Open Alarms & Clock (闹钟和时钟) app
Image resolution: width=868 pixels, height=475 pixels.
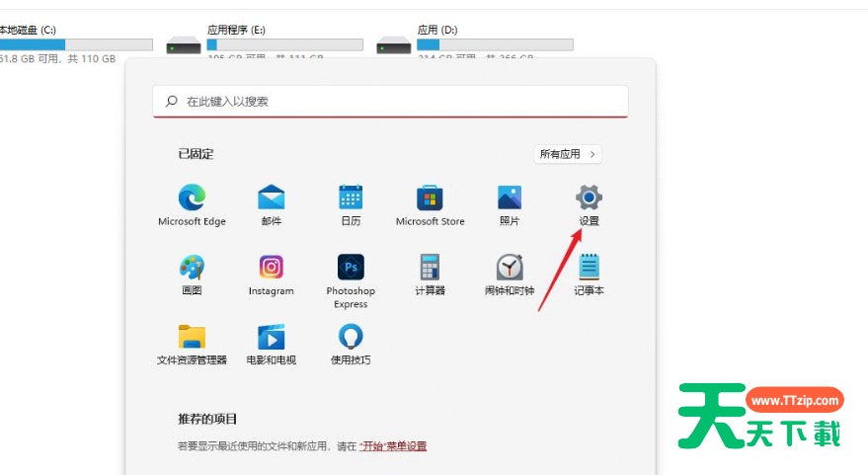point(510,268)
